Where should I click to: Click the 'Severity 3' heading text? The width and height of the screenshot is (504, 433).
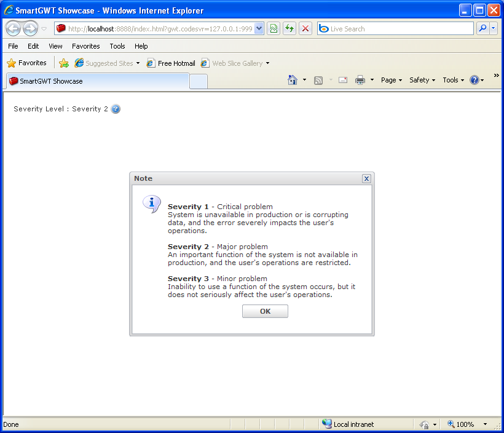tap(188, 279)
